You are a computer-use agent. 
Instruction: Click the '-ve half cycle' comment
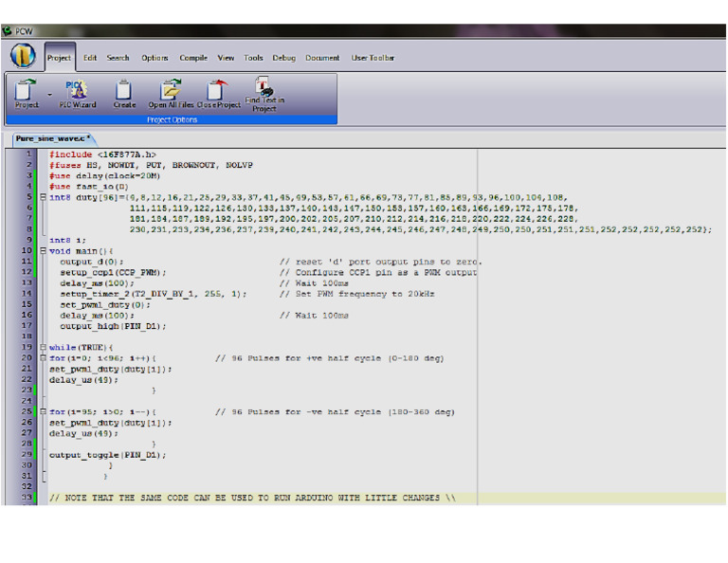click(x=335, y=411)
